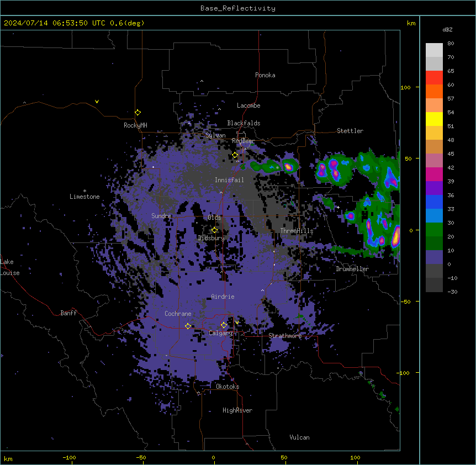Viewport: 476px width, 465px height.
Task: Choose the royal blue 36-33 dBZ swatch
Action: coord(434,202)
